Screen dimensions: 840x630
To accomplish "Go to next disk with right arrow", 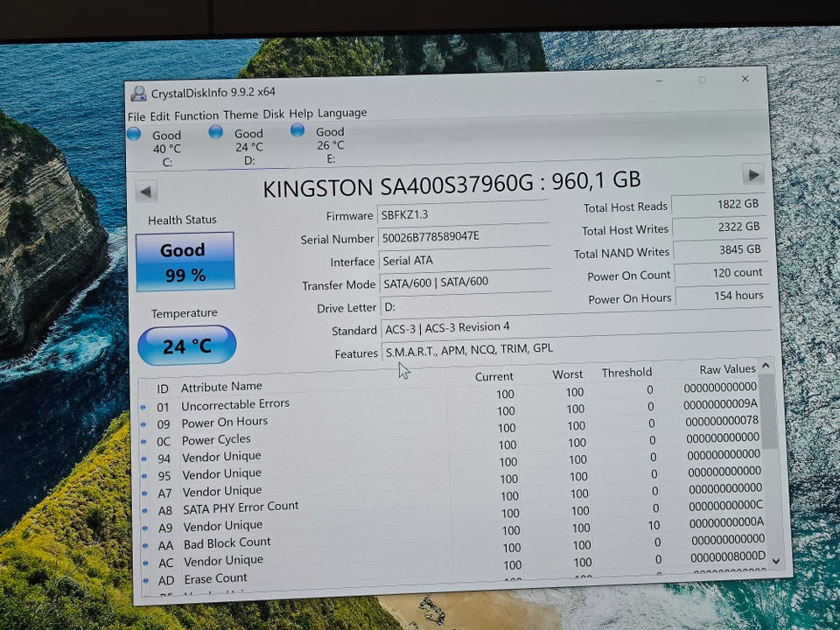I will pyautogui.click(x=752, y=174).
